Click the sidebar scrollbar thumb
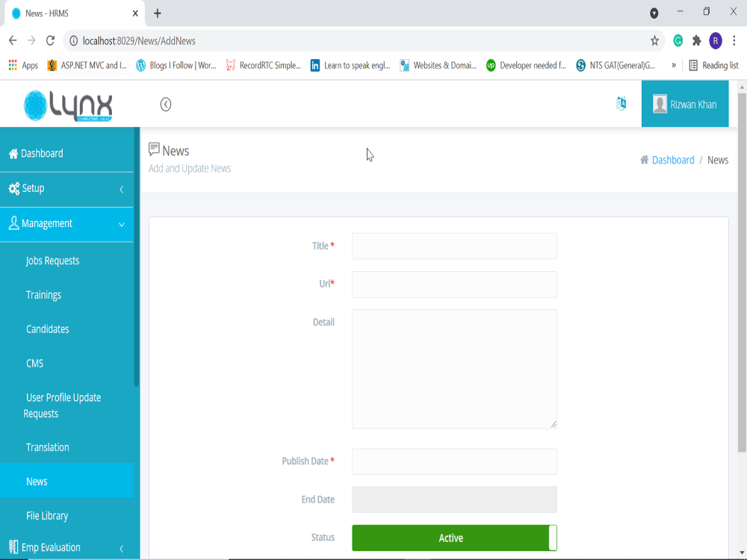747x560 pixels. pyautogui.click(x=137, y=257)
